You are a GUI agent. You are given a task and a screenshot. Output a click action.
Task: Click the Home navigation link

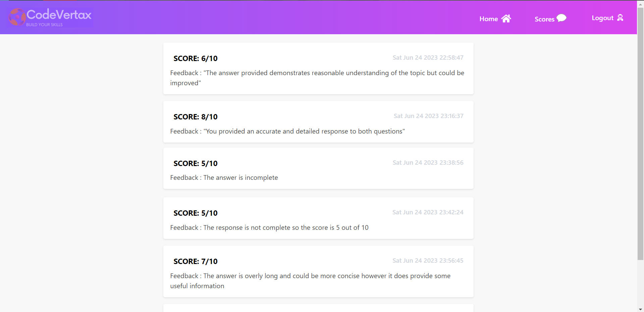pos(489,19)
